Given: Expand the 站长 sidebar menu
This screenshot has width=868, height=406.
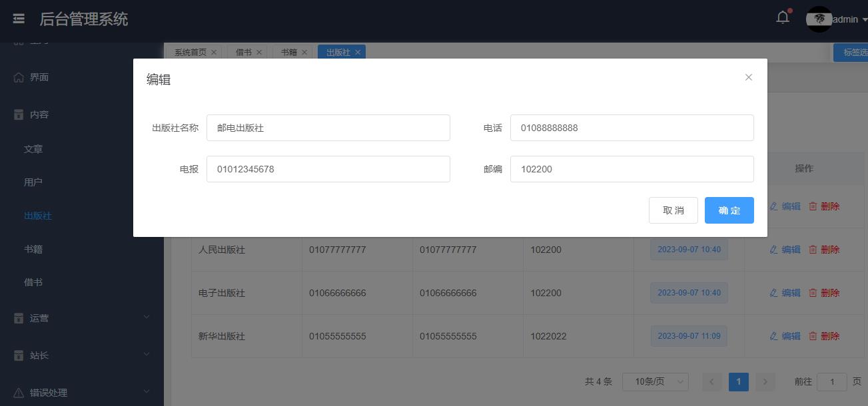Looking at the screenshot, I should [x=146, y=355].
